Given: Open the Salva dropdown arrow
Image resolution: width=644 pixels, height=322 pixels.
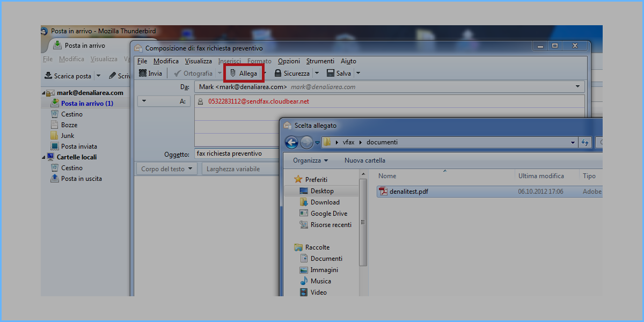Looking at the screenshot, I should click(358, 74).
